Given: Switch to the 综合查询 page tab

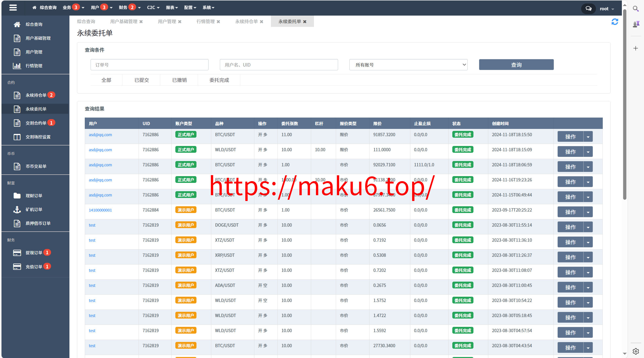Looking at the screenshot, I should pos(86,22).
